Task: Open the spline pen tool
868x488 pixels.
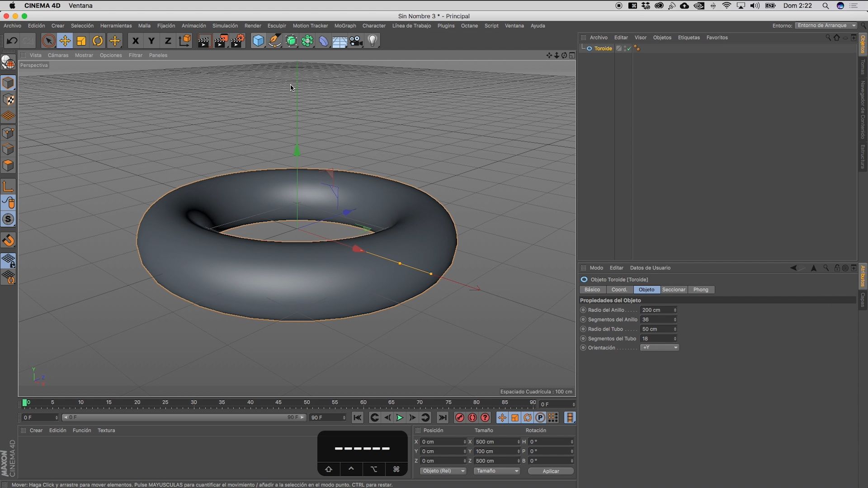Action: coord(275,41)
